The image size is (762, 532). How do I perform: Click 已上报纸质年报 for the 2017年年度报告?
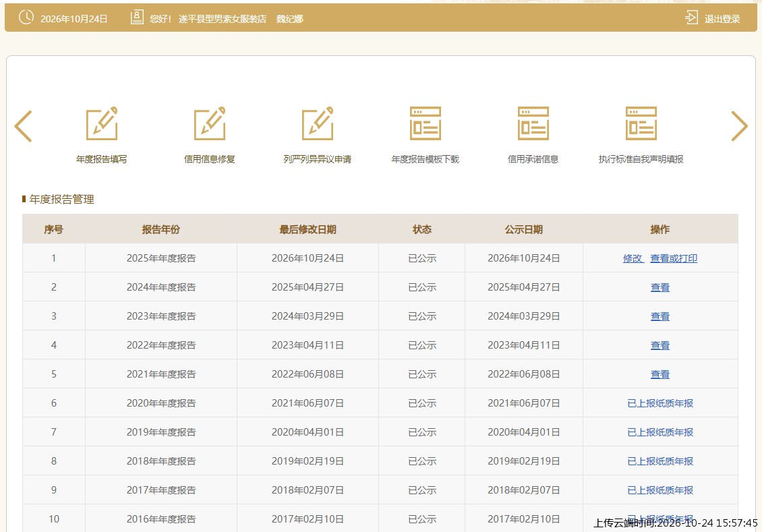(660, 490)
